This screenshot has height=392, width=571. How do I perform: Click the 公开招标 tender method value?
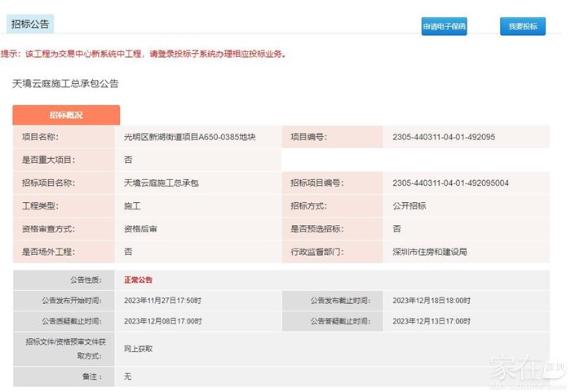[409, 206]
